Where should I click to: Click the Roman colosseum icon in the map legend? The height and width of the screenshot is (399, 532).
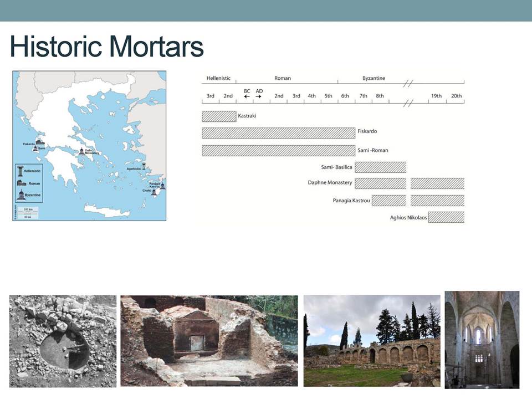pyautogui.click(x=22, y=183)
